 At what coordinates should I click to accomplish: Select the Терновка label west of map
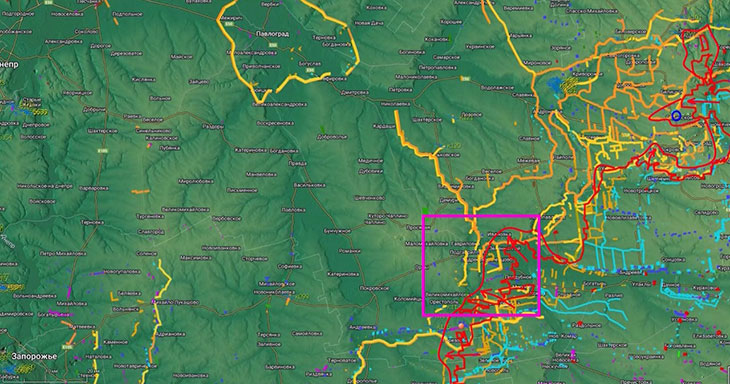[92, 222]
